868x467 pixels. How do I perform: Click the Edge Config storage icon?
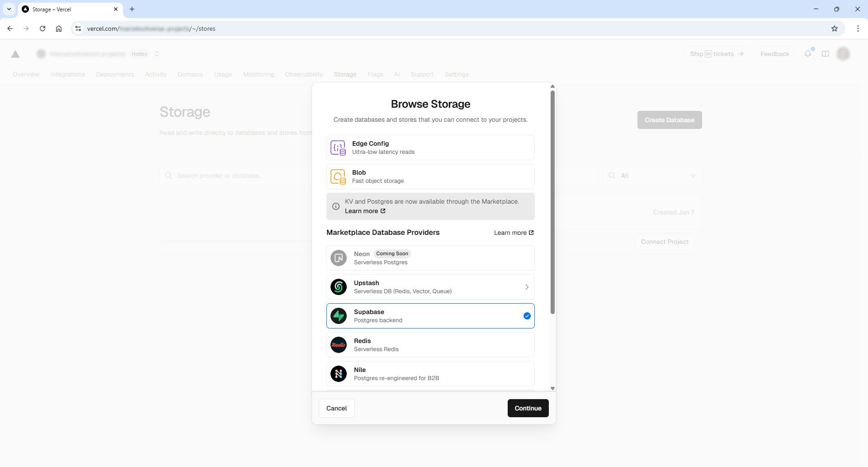(338, 148)
